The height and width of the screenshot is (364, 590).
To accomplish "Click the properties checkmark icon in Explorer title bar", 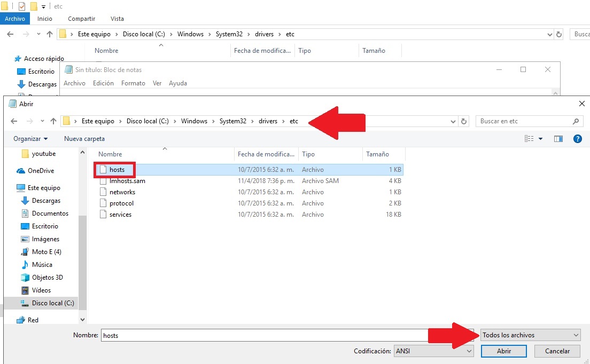I will tap(22, 6).
